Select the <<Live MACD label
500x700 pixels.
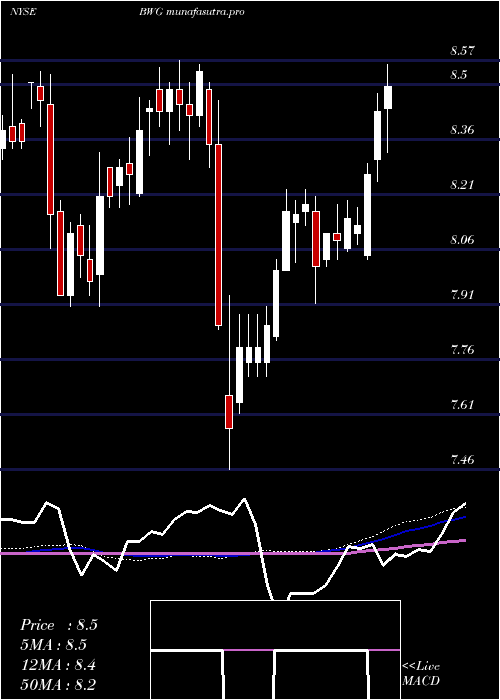(x=421, y=674)
